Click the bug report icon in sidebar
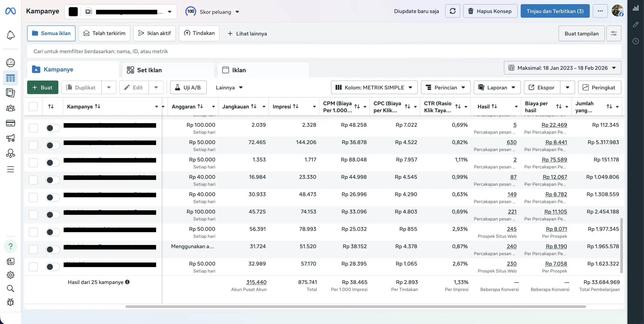The image size is (644, 324). (11, 302)
